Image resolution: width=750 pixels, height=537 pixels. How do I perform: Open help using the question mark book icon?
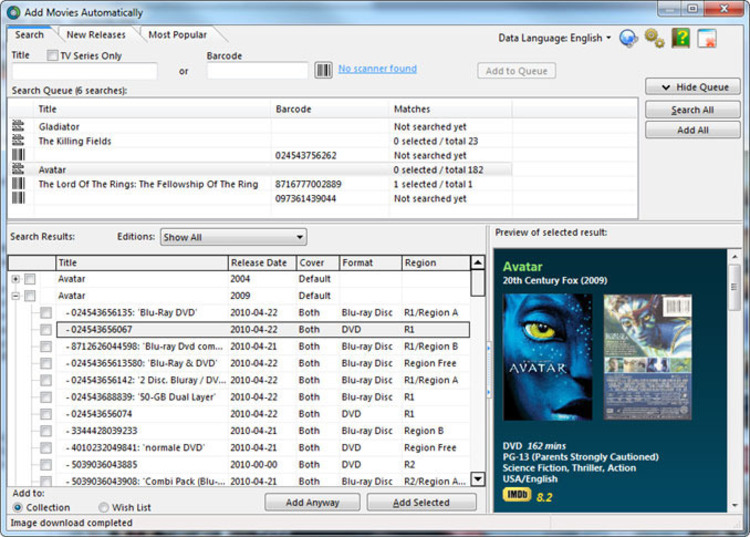[681, 38]
